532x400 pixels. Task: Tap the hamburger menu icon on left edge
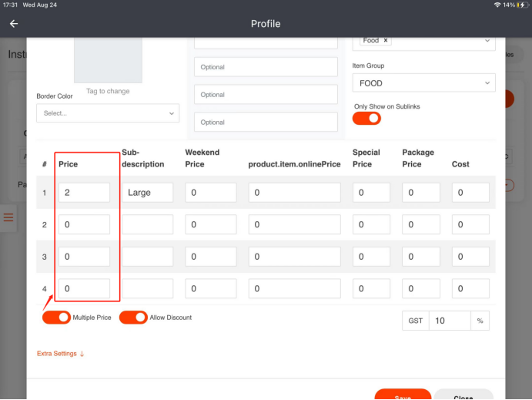pos(8,217)
